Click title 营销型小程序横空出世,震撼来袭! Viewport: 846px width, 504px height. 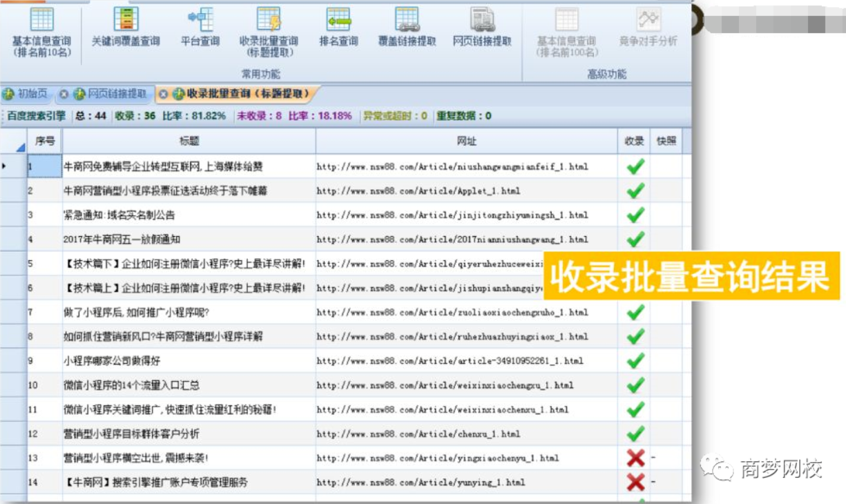click(136, 458)
